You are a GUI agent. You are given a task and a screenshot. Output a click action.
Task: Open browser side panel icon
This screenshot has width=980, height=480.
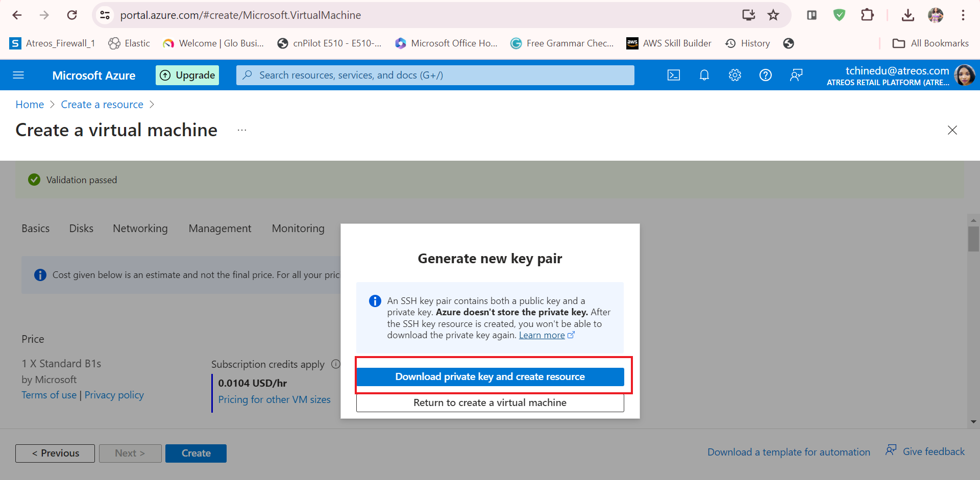(x=812, y=15)
